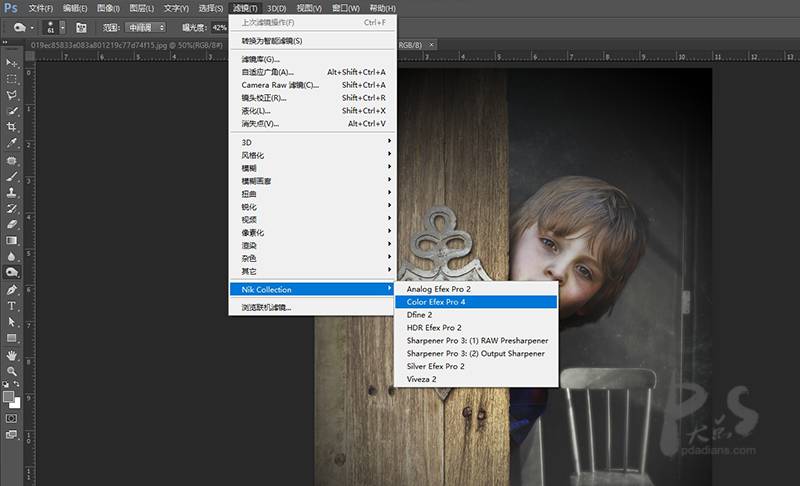Open the 文件(F) menu

(x=40, y=8)
